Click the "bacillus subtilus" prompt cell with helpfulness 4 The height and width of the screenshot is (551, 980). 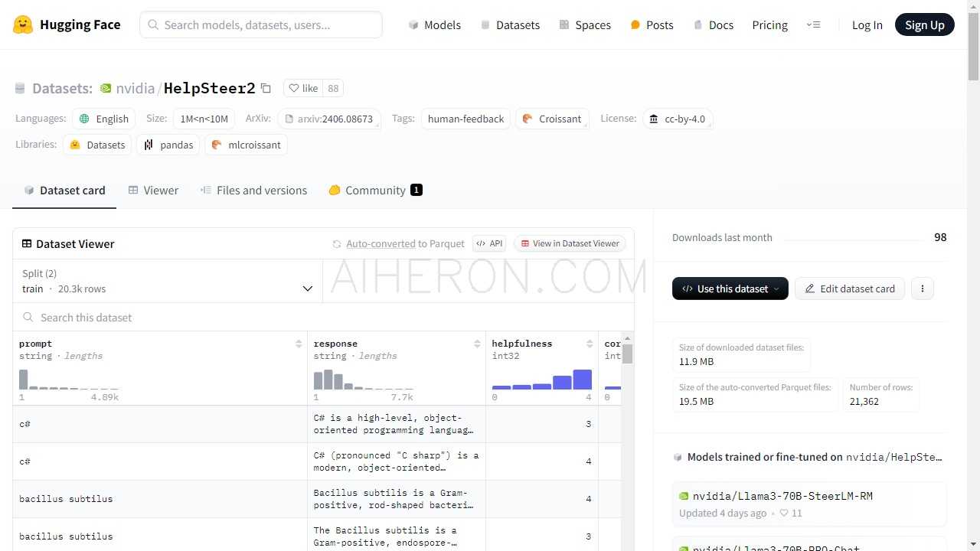point(159,499)
